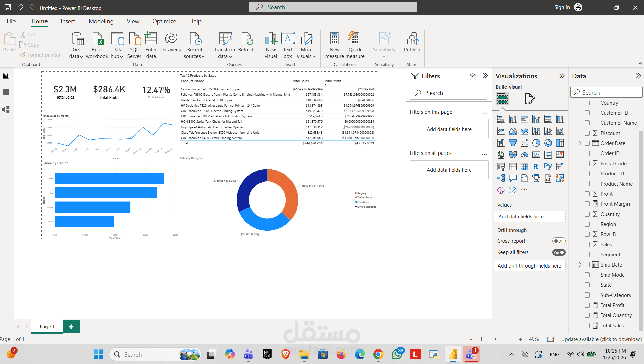Switch to the Modeling ribbon tab

pos(101,21)
